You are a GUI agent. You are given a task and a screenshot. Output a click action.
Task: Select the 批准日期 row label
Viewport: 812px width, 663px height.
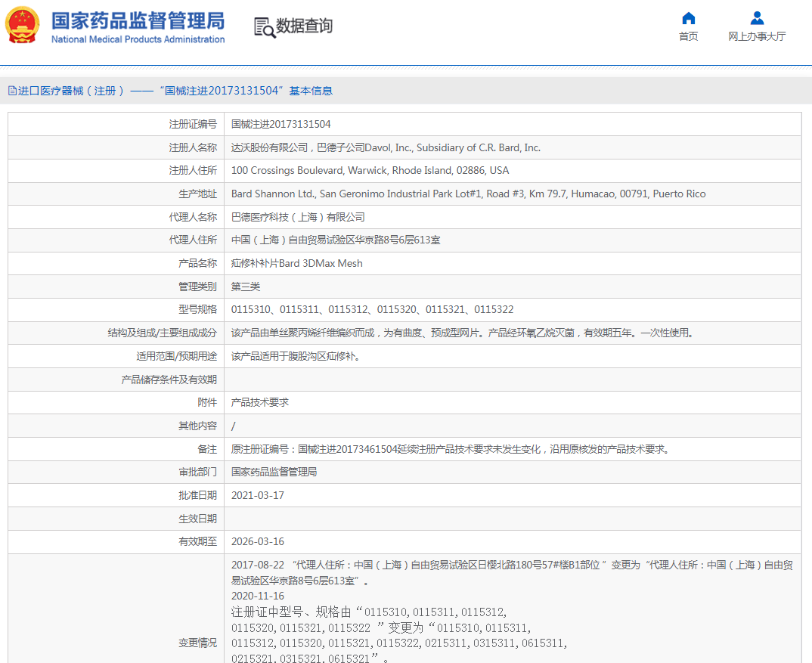coord(197,495)
